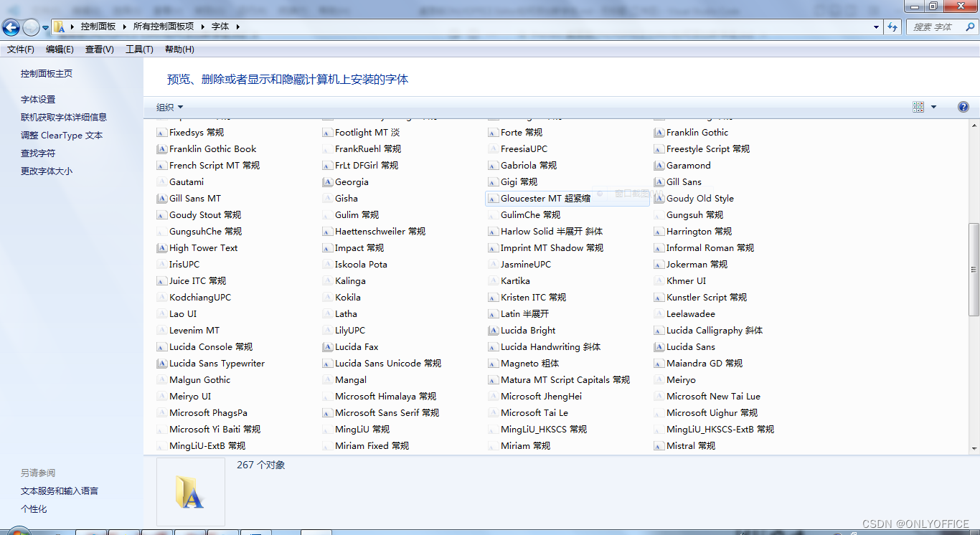The height and width of the screenshot is (535, 980).
Task: Click the Matura MT Script Capitals name
Action: (x=565, y=380)
